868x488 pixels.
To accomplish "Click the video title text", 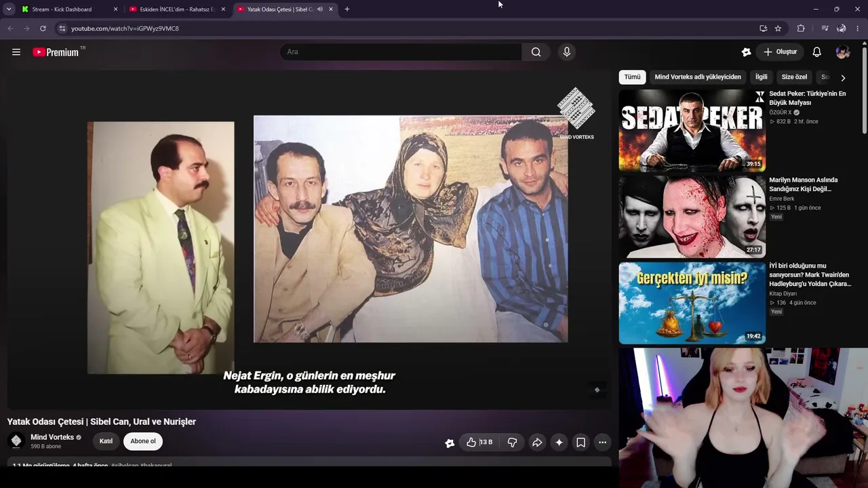I will (x=102, y=422).
